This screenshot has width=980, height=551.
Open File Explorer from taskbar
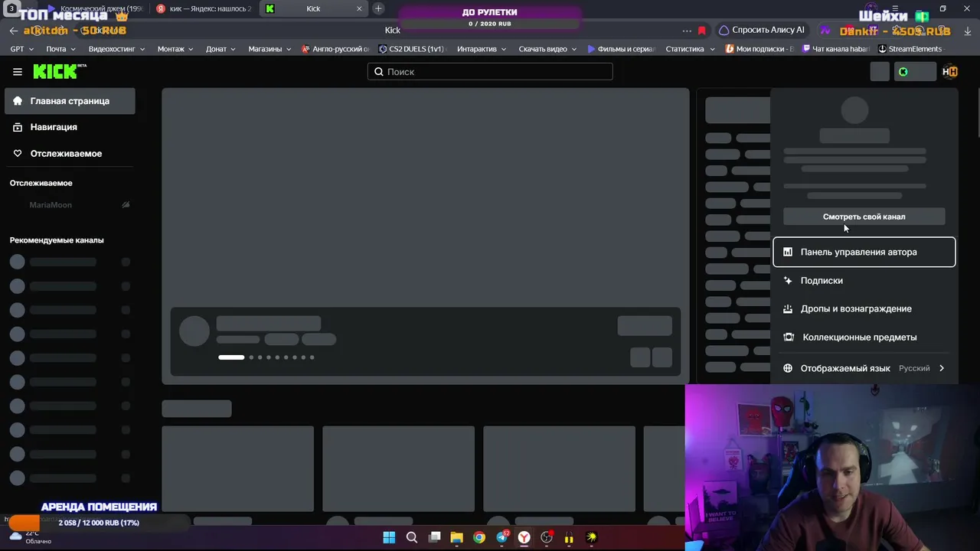(456, 537)
